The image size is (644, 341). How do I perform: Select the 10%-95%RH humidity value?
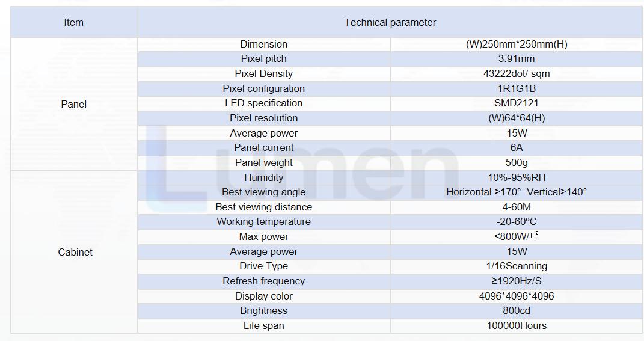[x=517, y=177]
